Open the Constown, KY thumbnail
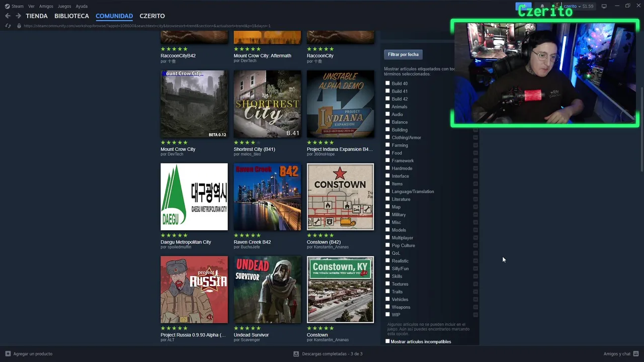 [x=341, y=290]
